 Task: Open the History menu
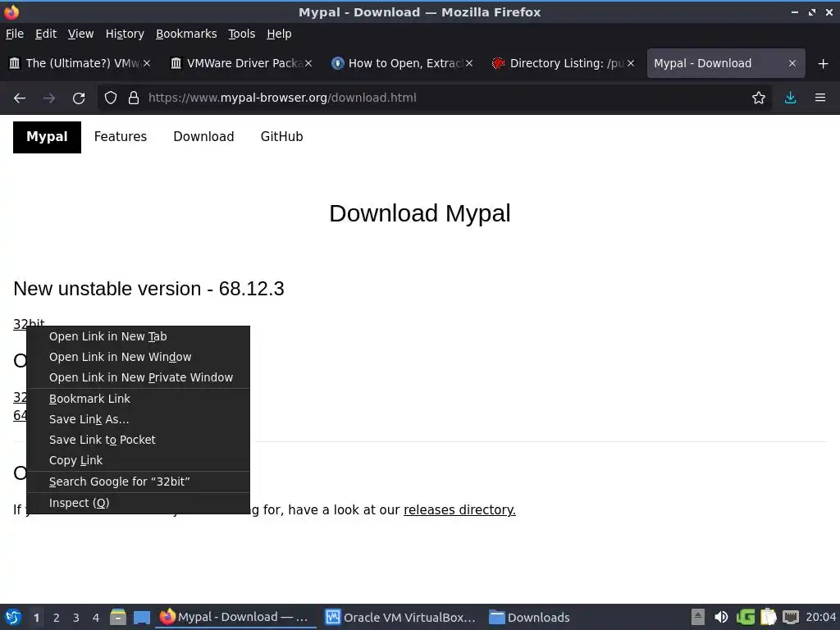pyautogui.click(x=125, y=34)
